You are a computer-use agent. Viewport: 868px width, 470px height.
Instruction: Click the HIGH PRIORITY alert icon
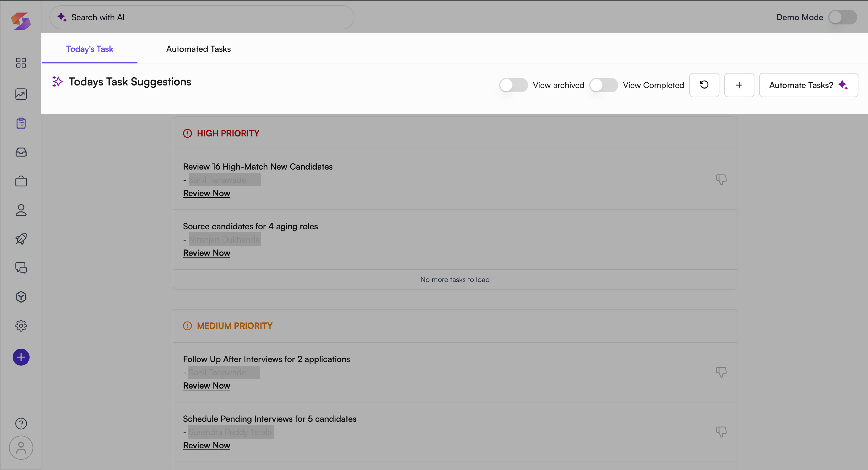coord(187,133)
